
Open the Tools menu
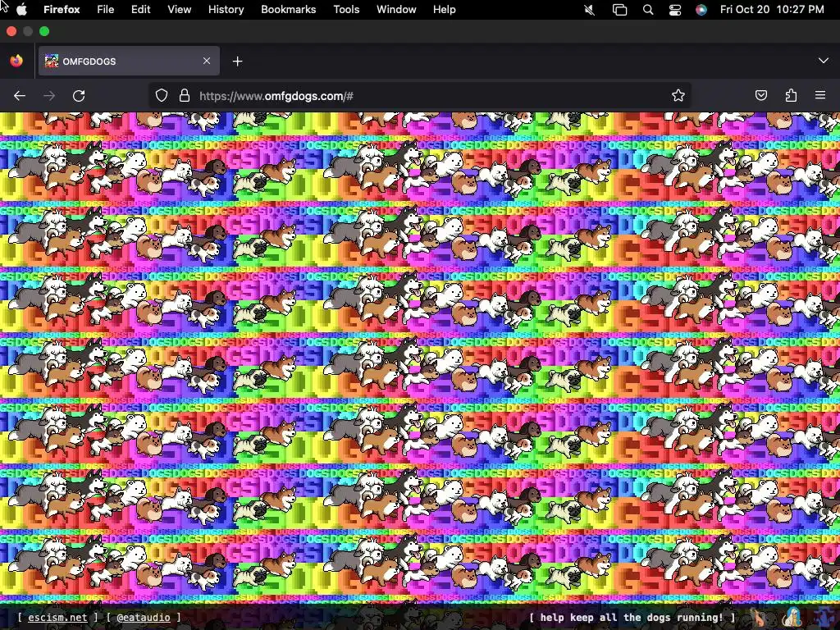click(x=346, y=10)
